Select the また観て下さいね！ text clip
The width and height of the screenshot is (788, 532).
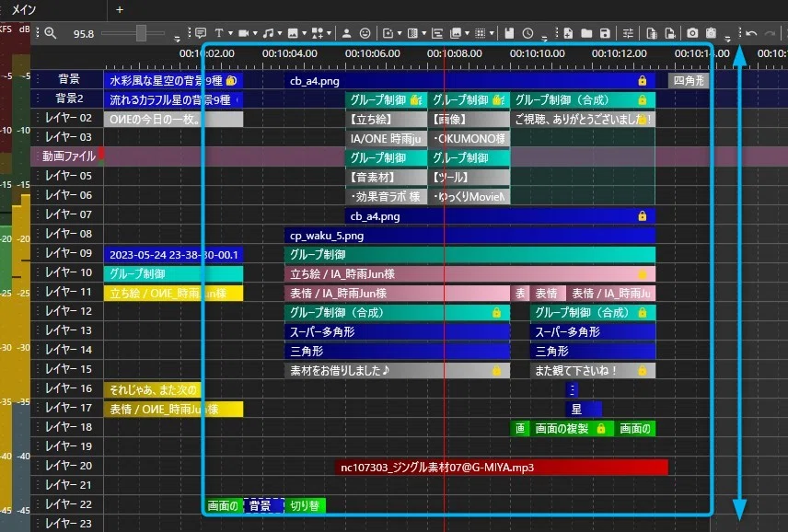click(593, 371)
